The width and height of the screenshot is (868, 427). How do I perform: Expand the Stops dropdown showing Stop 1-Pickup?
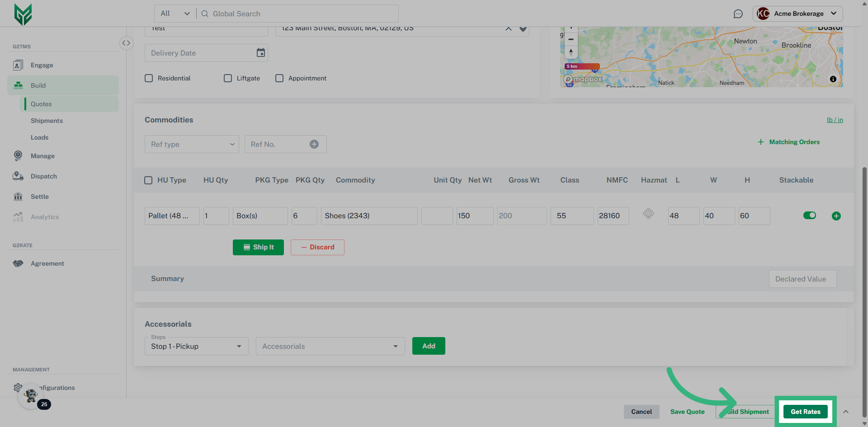196,346
